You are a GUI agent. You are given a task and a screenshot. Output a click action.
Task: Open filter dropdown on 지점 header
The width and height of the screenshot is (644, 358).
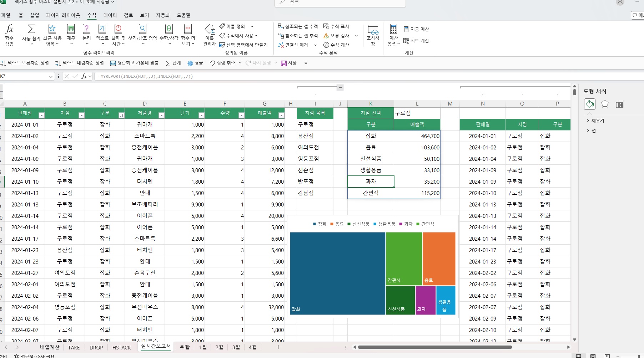[81, 115]
